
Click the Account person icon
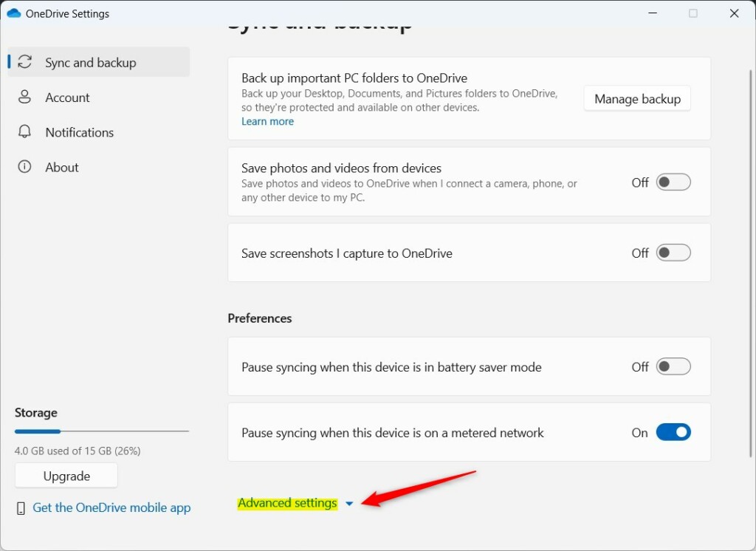(x=24, y=97)
